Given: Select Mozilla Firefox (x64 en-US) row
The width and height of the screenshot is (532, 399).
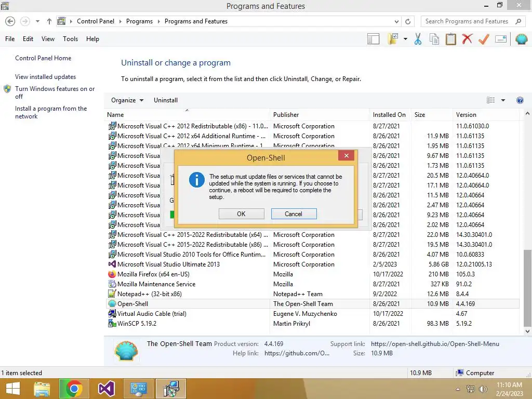Looking at the screenshot, I should coord(312,274).
